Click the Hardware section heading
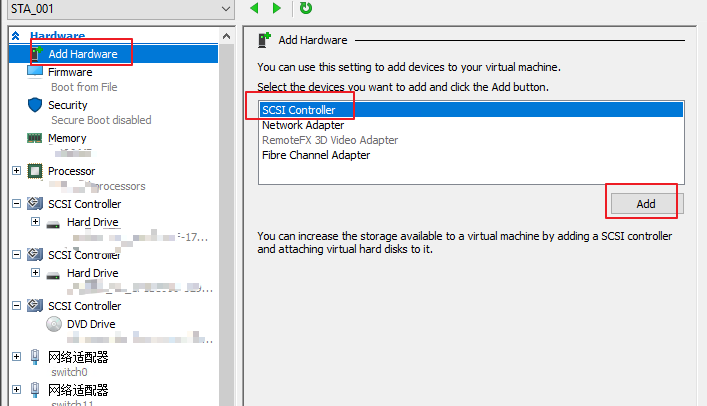 57,36
